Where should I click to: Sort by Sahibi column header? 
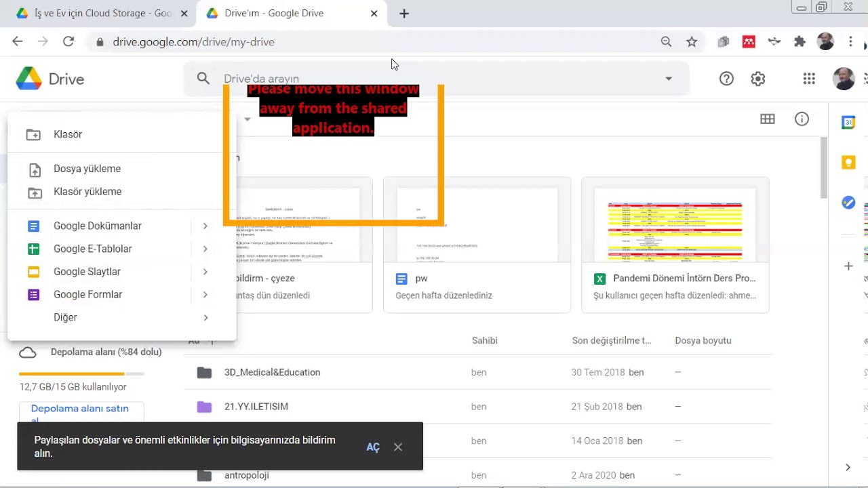click(x=485, y=341)
